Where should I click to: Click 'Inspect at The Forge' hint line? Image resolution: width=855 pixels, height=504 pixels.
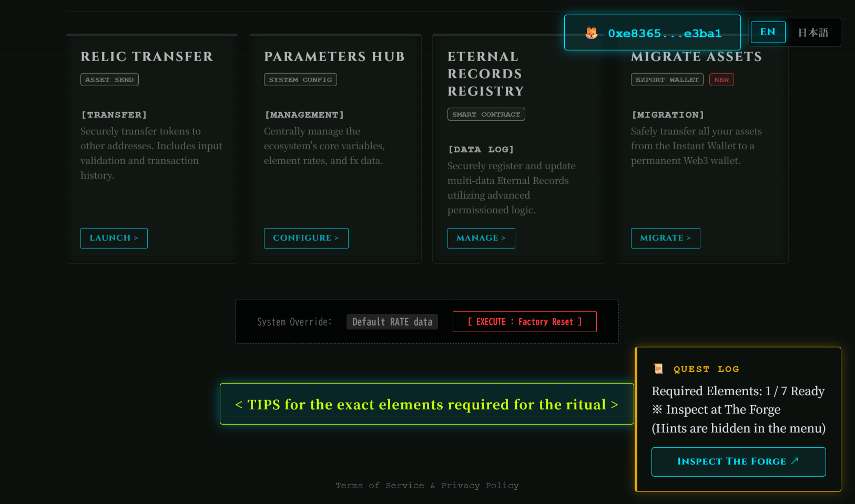[716, 409]
